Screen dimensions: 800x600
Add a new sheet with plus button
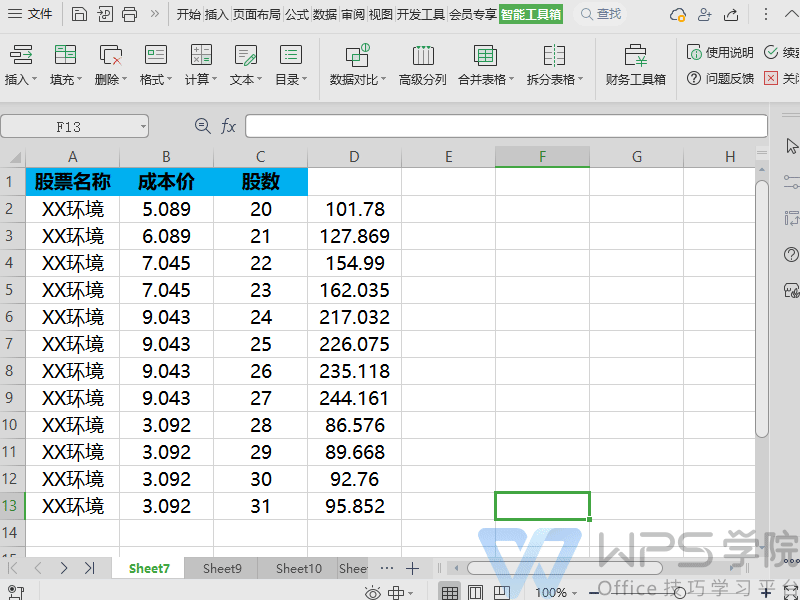click(x=412, y=567)
